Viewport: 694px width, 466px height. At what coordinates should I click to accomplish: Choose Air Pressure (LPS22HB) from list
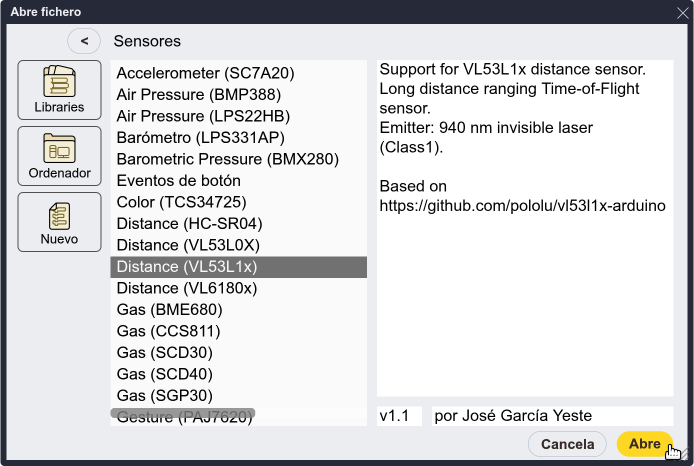[239, 116]
